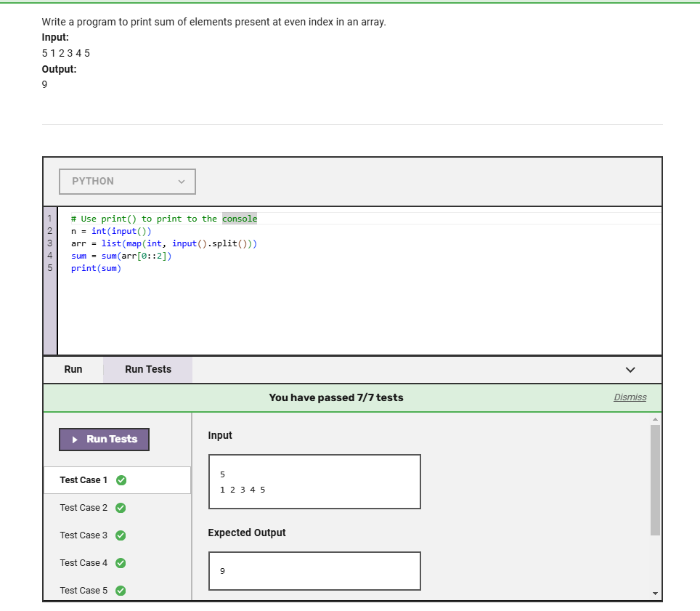Switch to the Run tab

click(x=73, y=369)
